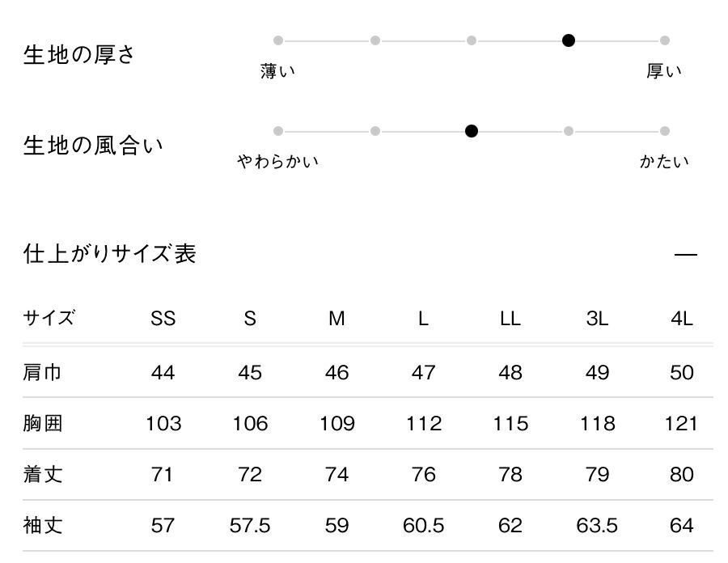The width and height of the screenshot is (728, 563).
Task: Click the 袖丈 row label
Action: pyautogui.click(x=42, y=526)
